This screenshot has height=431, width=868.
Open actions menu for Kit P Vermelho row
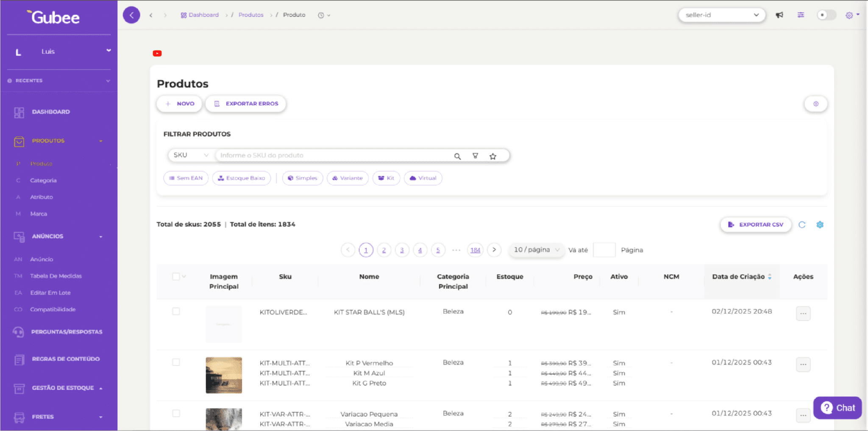[x=803, y=364]
